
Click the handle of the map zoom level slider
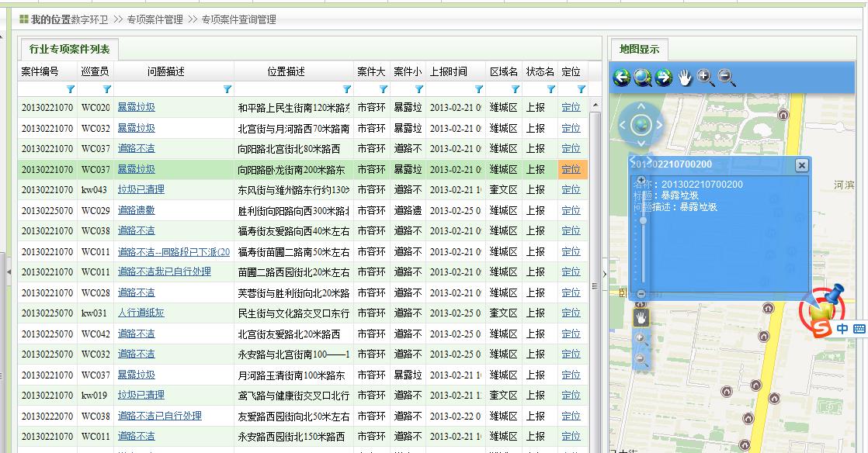643,221
